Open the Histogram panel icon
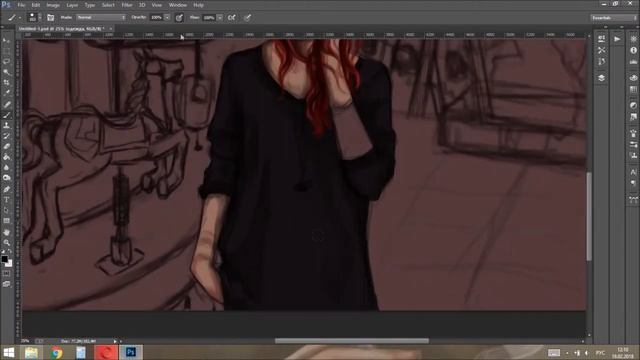This screenshot has width=640, height=360. pos(633,62)
